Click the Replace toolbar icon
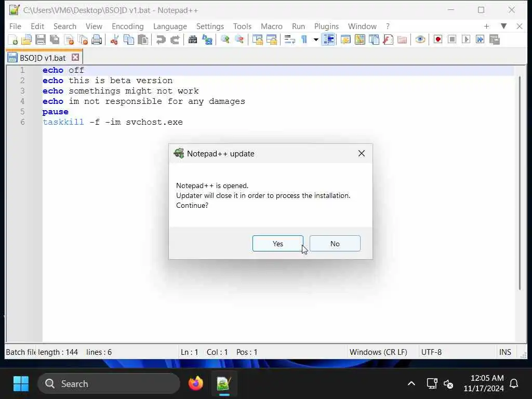The width and height of the screenshot is (532, 399). [x=207, y=39]
